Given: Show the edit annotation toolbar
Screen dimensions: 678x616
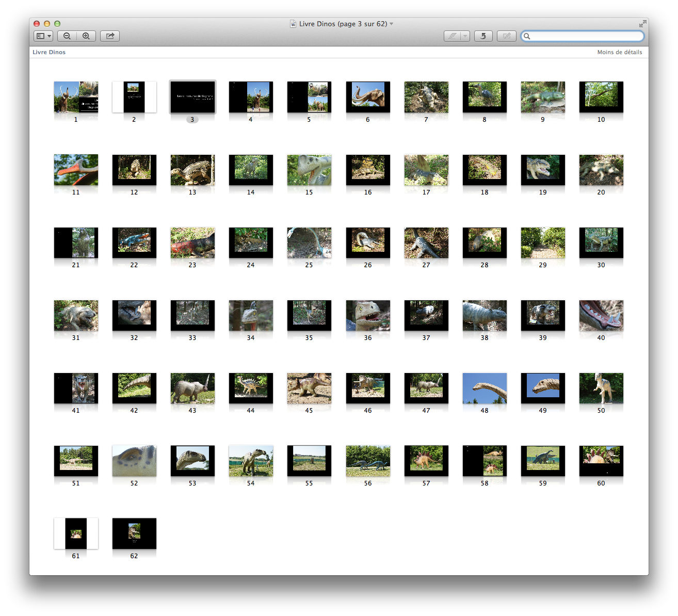Looking at the screenshot, I should pyautogui.click(x=507, y=36).
